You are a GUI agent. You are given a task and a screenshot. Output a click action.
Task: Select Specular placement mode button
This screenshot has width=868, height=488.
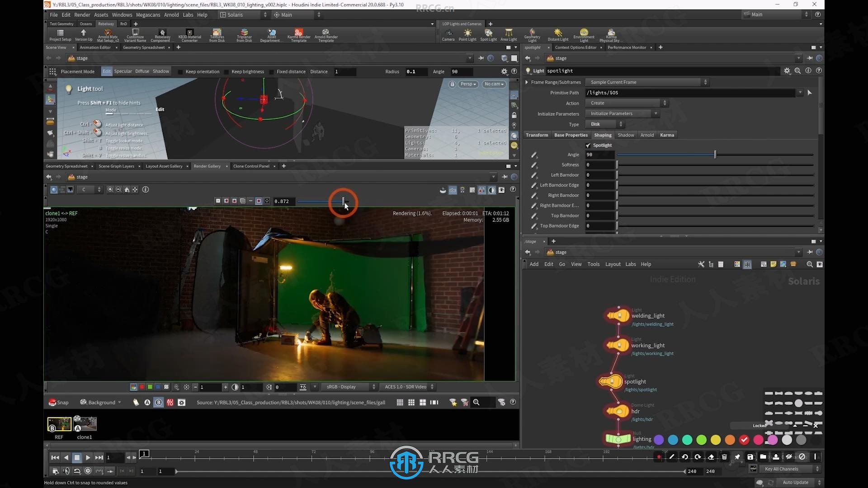123,71
